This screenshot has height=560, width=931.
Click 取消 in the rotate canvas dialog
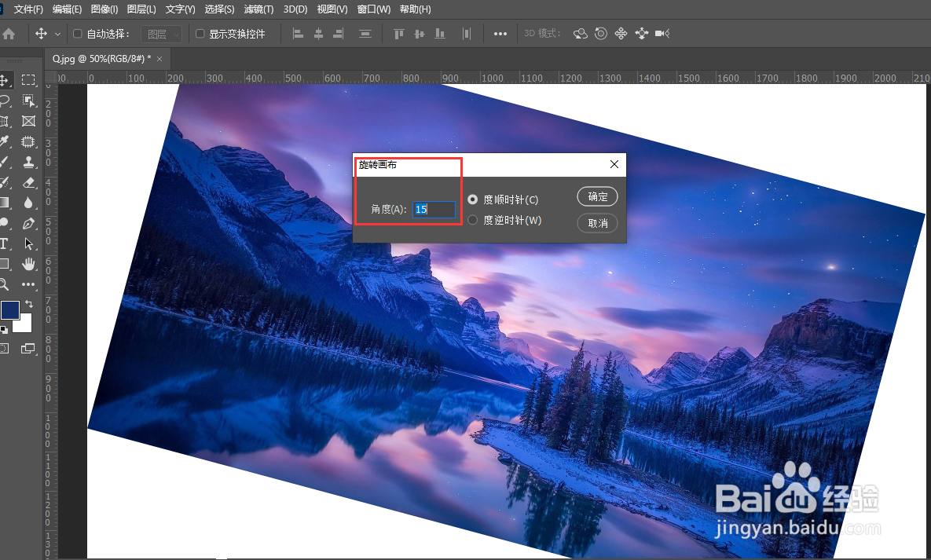[597, 223]
